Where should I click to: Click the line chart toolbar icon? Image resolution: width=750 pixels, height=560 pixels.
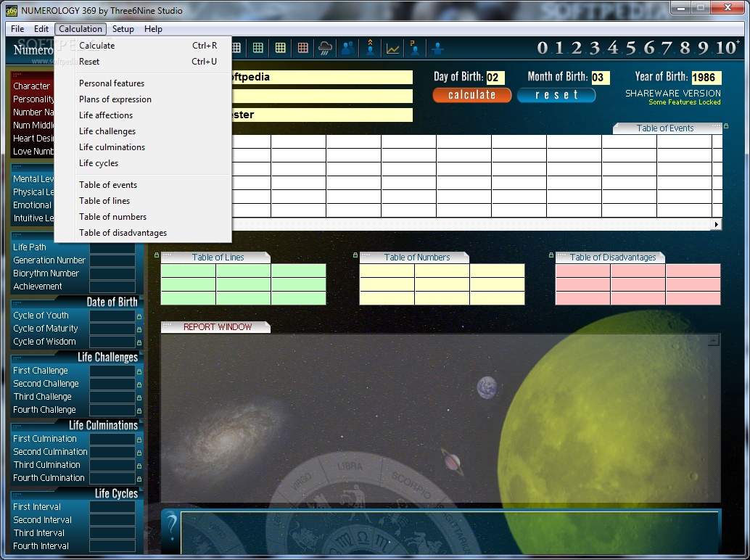pyautogui.click(x=392, y=49)
